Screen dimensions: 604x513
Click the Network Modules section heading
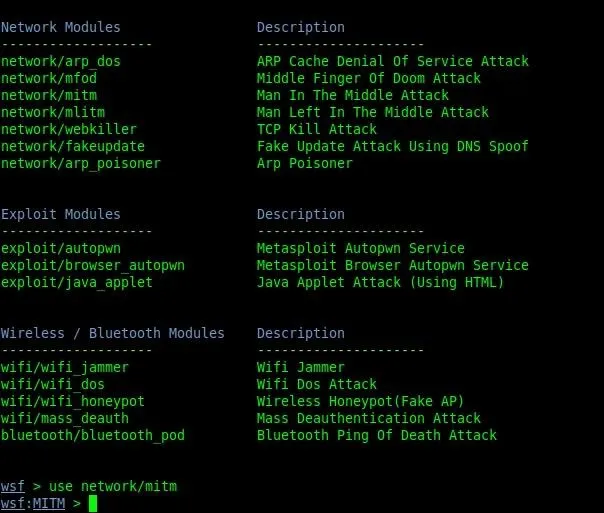(60, 28)
